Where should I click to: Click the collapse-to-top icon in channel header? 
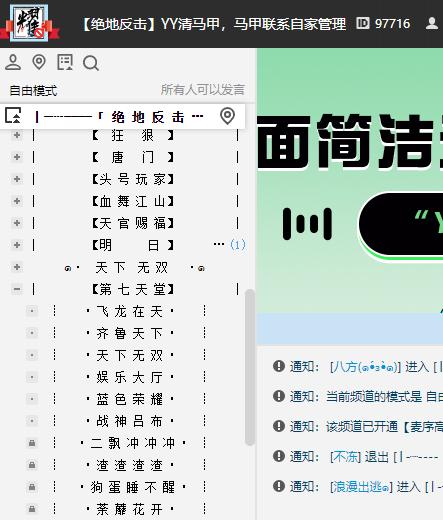[x=13, y=116]
